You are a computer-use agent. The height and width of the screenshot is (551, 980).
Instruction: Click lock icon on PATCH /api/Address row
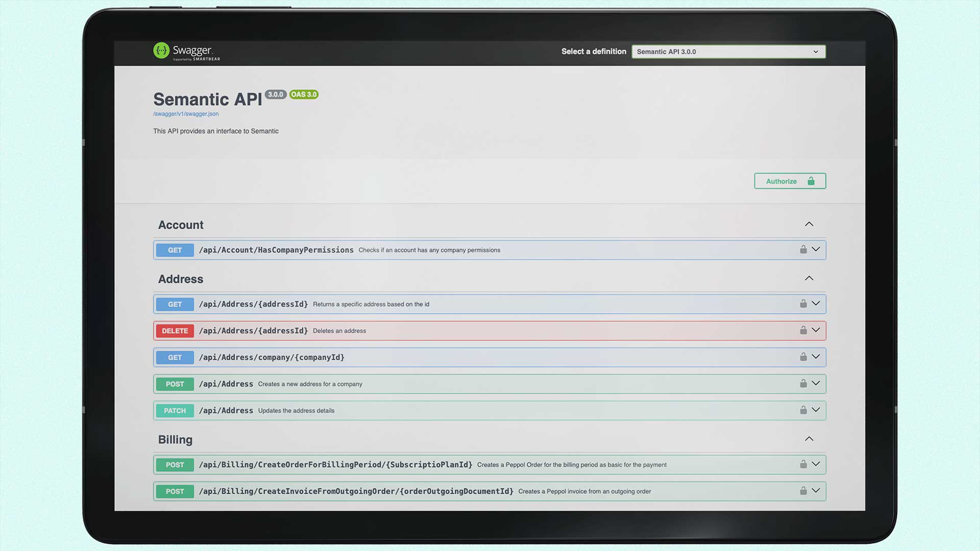click(x=803, y=410)
